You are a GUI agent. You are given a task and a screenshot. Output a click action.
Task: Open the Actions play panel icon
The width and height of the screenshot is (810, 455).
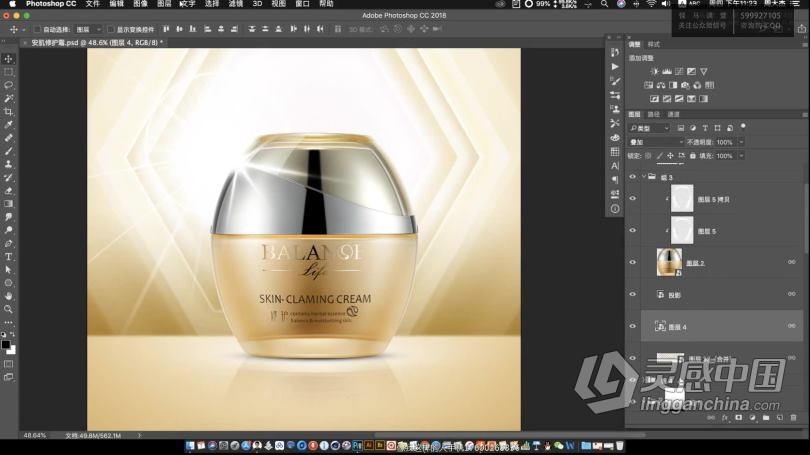tap(615, 67)
